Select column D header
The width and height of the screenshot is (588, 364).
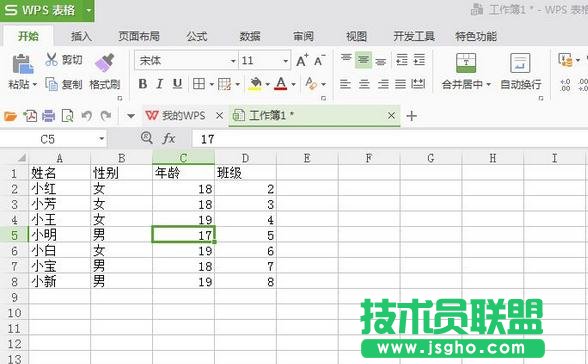245,158
